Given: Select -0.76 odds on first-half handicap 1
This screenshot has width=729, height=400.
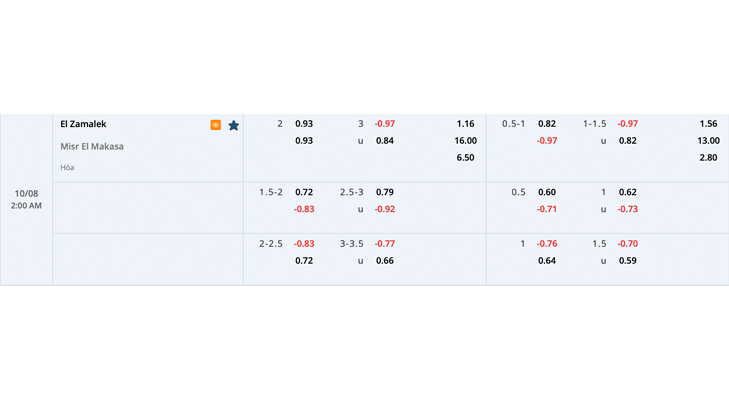Looking at the screenshot, I should pyautogui.click(x=547, y=244).
